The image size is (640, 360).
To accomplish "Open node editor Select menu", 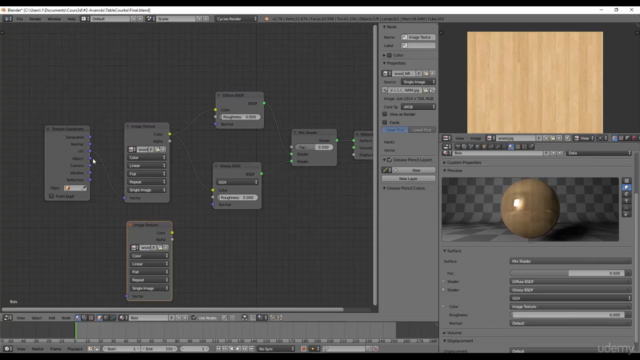I will pyautogui.click(x=37, y=318).
